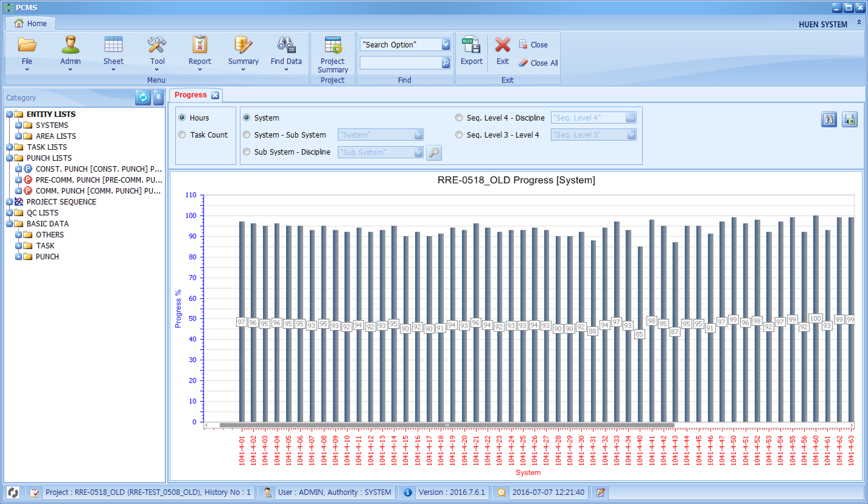This screenshot has width=868, height=504.
Task: Click the Close button in Exit group
Action: (x=533, y=45)
